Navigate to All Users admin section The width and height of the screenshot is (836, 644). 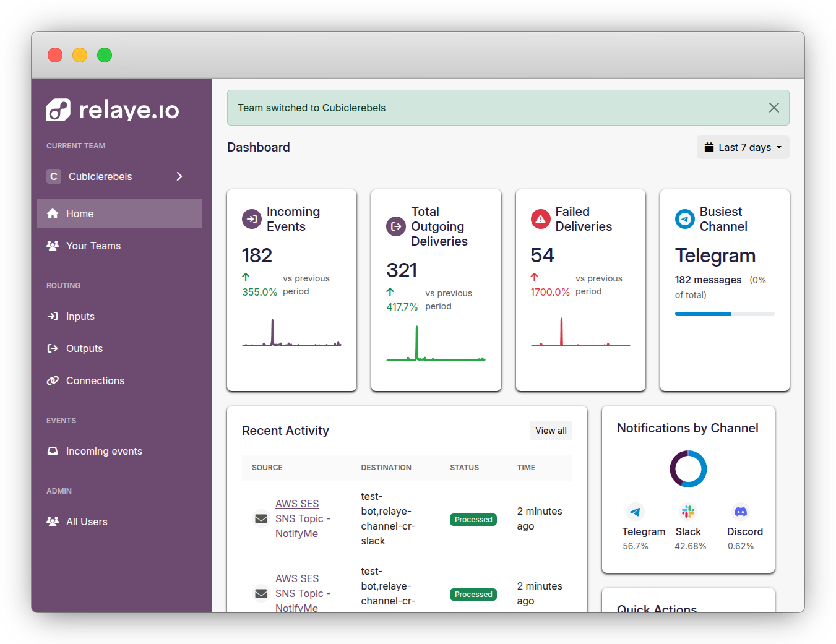[x=87, y=522]
